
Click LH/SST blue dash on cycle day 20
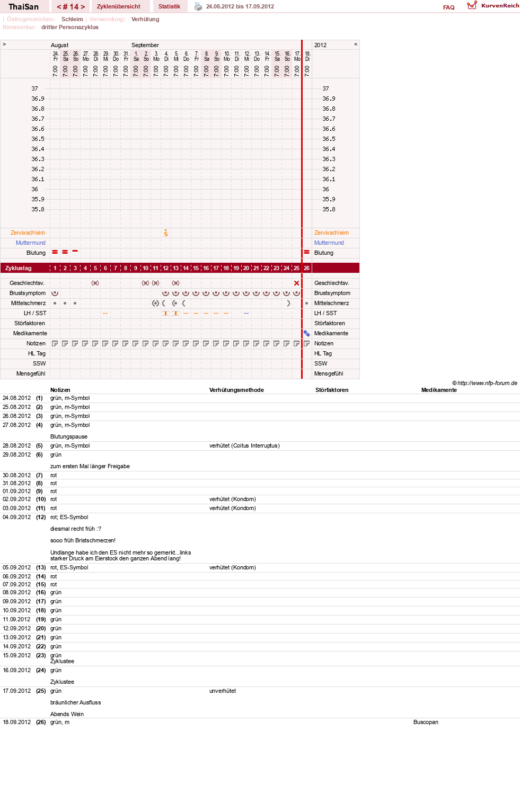(246, 313)
